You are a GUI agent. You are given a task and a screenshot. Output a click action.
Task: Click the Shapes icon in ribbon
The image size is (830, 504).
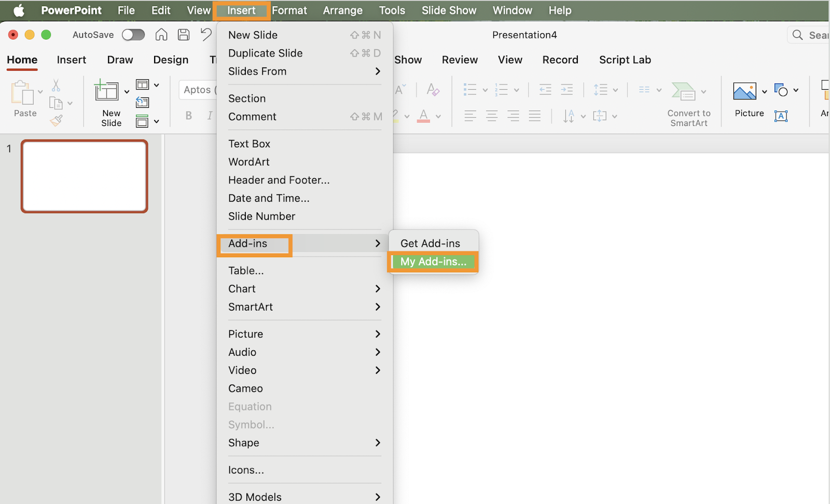click(781, 90)
